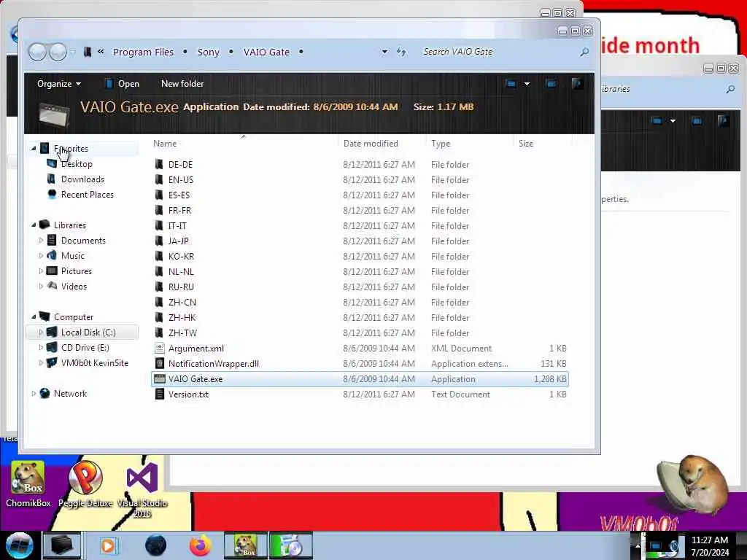The width and height of the screenshot is (747, 560).
Task: Collapse the Libraries tree group
Action: pyautogui.click(x=34, y=225)
